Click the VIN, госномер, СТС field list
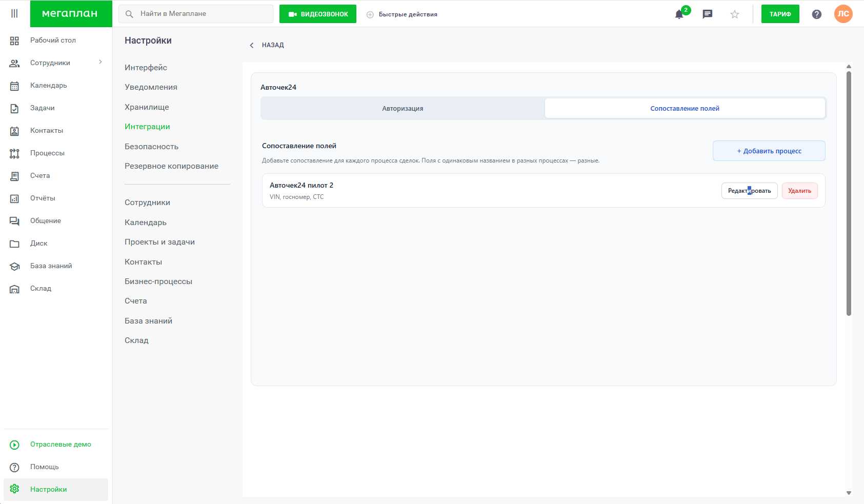864x504 pixels. (x=297, y=197)
